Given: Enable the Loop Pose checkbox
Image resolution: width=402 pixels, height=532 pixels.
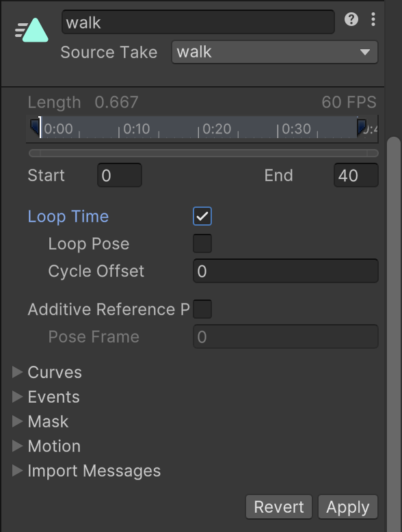Looking at the screenshot, I should pyautogui.click(x=202, y=243).
